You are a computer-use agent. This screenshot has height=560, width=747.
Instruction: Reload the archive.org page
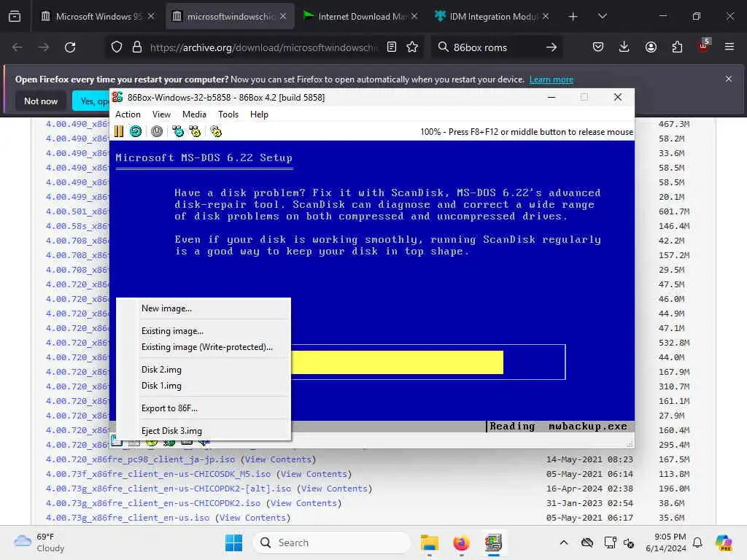coord(70,47)
